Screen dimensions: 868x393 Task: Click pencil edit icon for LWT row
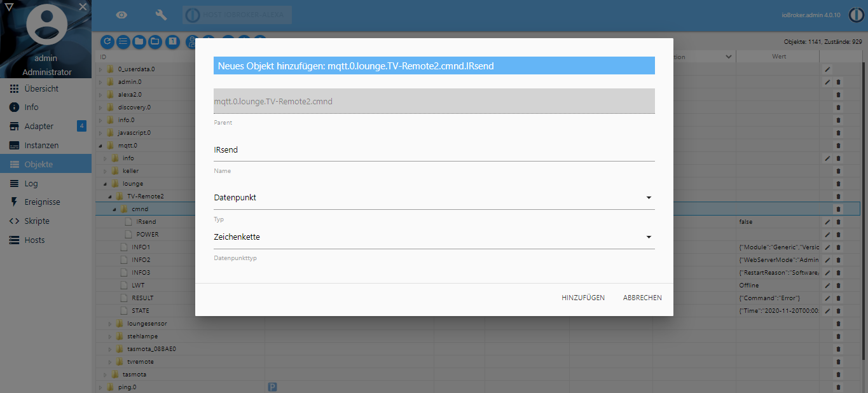point(827,285)
